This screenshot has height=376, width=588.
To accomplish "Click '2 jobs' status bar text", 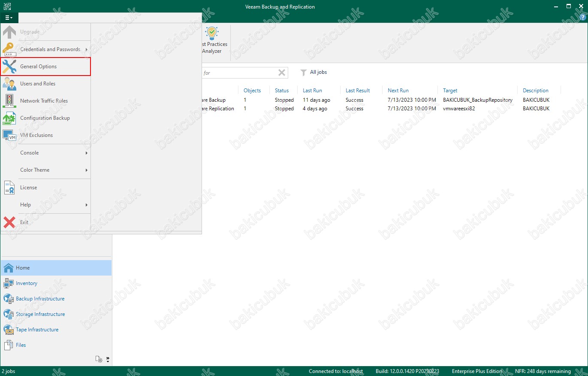I will (9, 371).
